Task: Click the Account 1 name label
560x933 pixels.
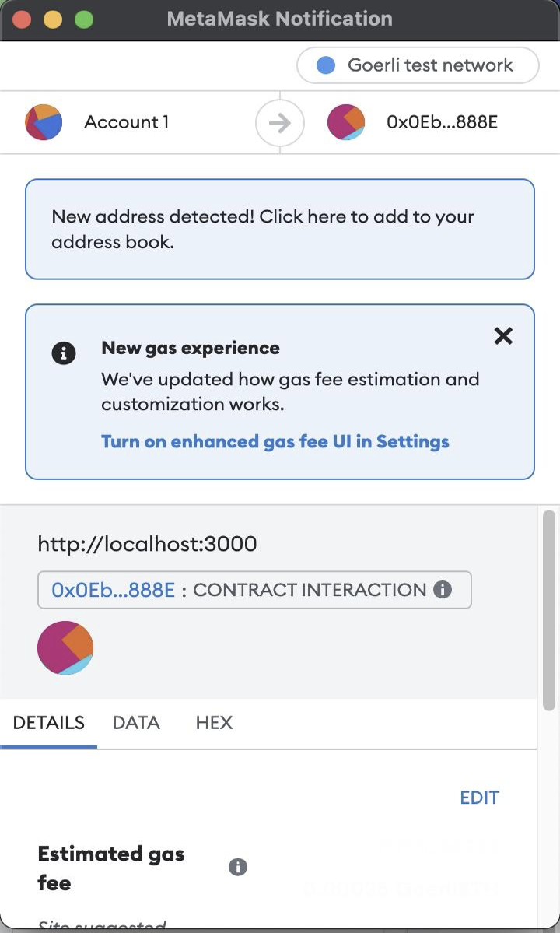Action: [x=126, y=122]
